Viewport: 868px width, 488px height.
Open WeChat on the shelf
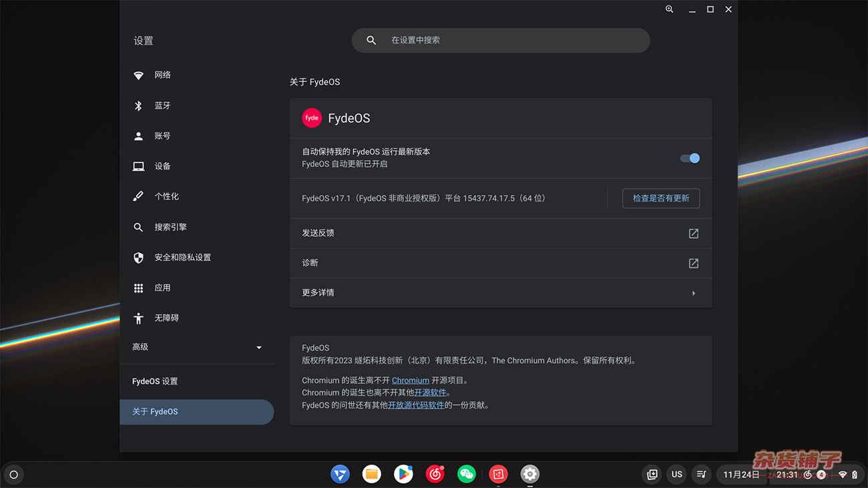467,474
